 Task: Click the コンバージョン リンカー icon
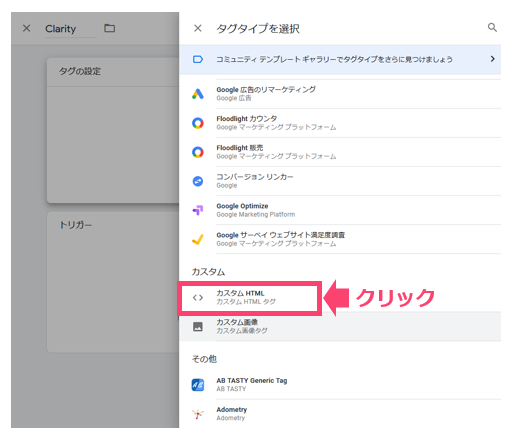coord(198,181)
